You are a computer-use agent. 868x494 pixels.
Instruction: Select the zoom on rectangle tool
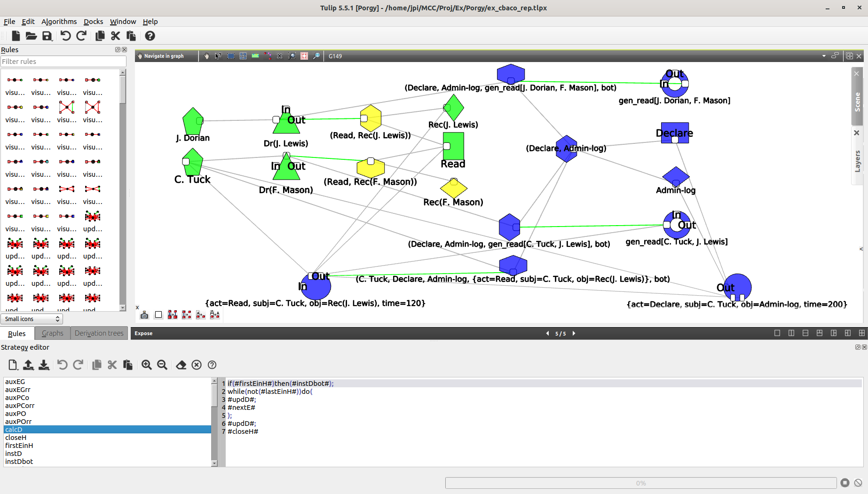click(292, 56)
